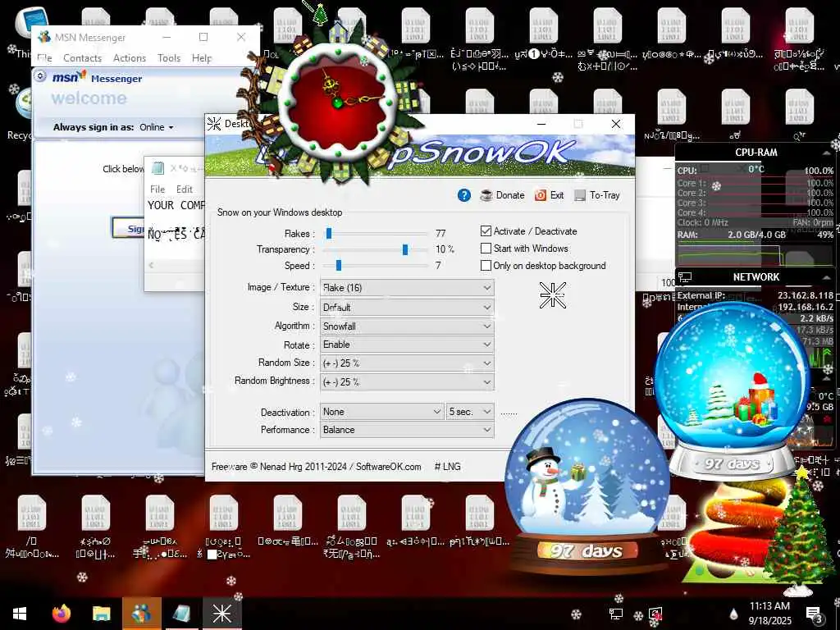Click the red update tray icon

click(655, 614)
